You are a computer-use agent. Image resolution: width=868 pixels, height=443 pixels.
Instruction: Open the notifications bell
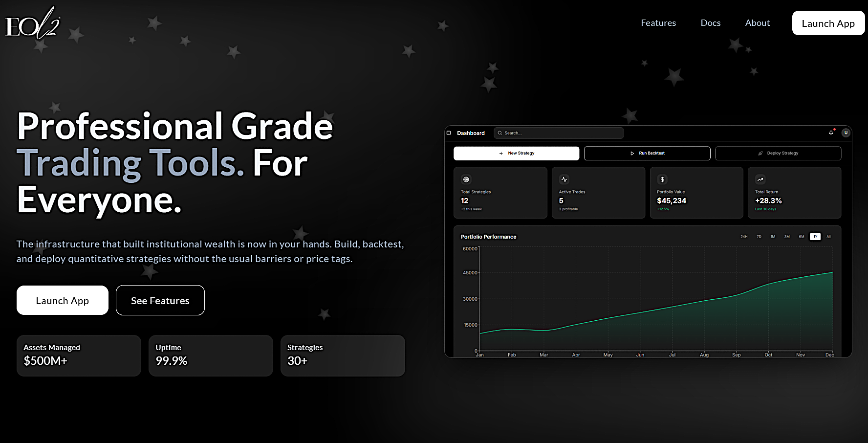(831, 133)
